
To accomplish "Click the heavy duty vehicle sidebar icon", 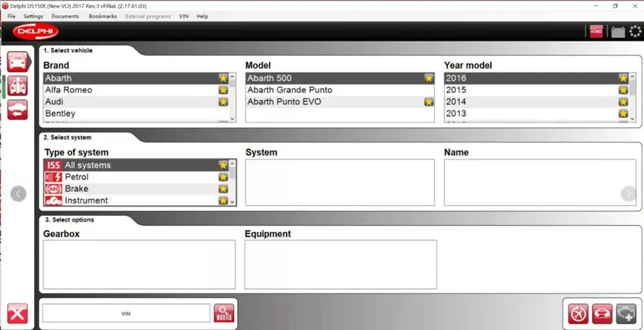I will pos(17,86).
